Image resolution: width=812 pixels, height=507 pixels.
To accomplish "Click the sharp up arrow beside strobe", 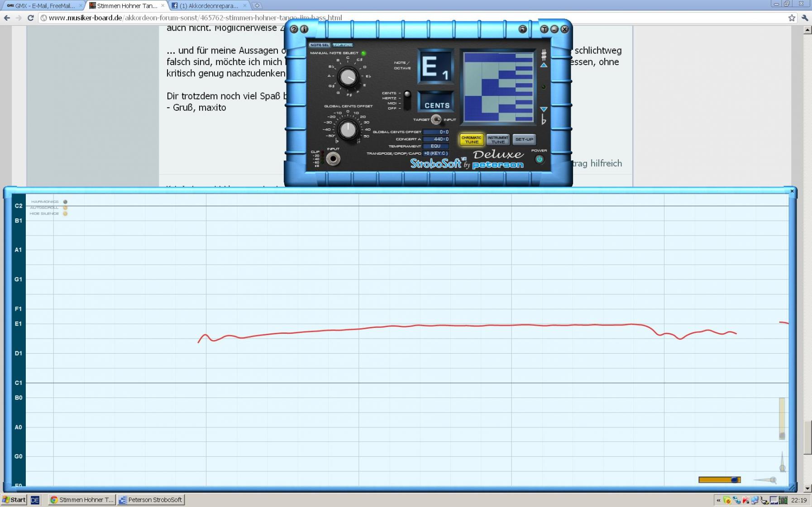I will coord(544,65).
